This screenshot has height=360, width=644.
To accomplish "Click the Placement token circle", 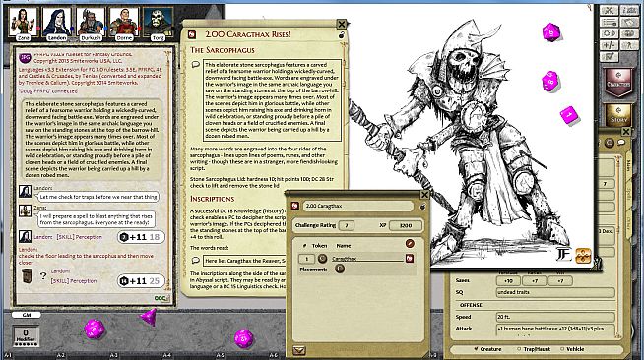I will [340, 269].
